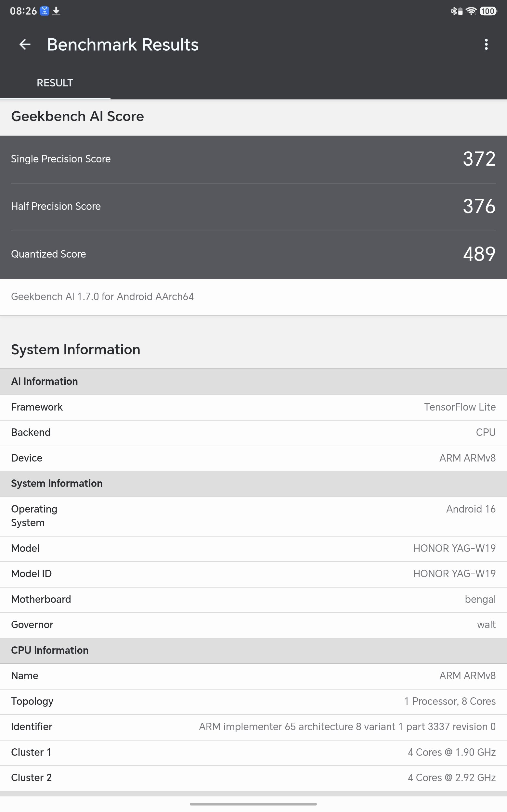Screen dimensions: 507x812
Task: Tap the Framework row label
Action: tap(37, 407)
